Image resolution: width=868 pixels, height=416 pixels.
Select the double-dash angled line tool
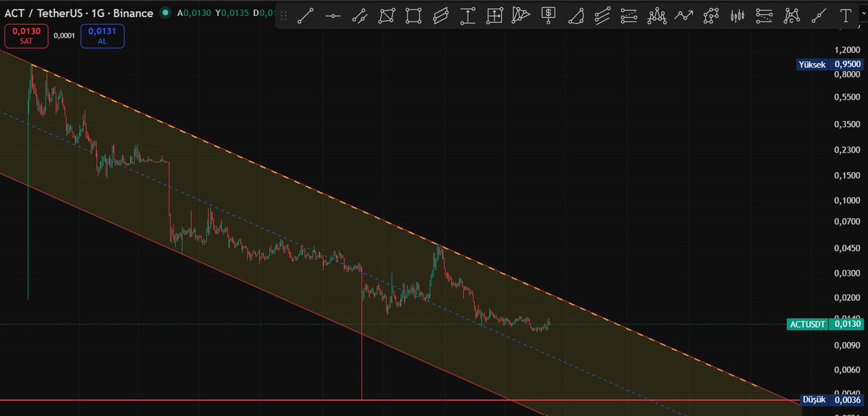(360, 15)
